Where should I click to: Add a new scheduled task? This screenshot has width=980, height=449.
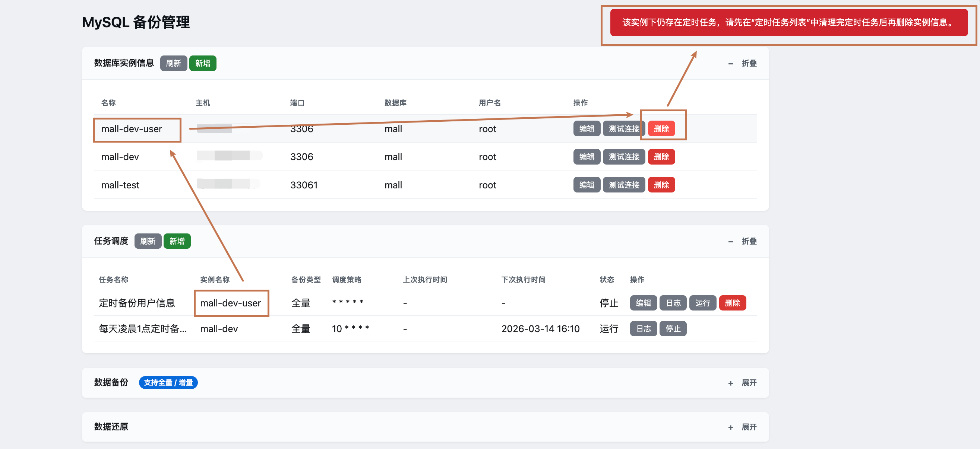[x=177, y=241]
